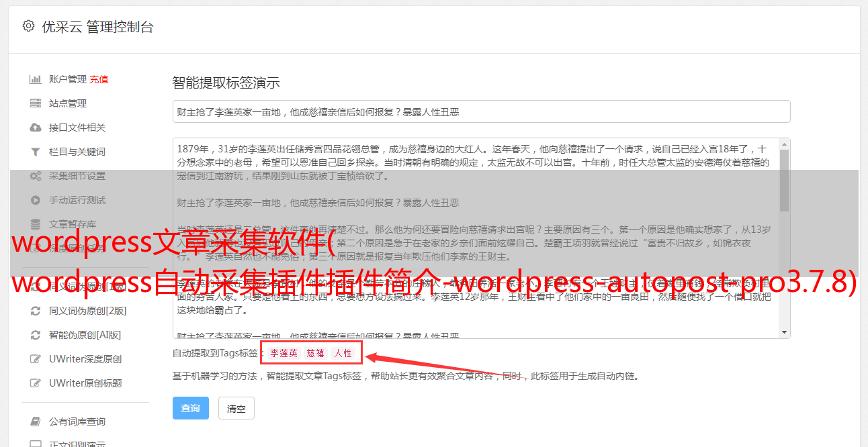Click the text area scrollbar thumb
The width and height of the screenshot is (868, 447).
tap(784, 180)
